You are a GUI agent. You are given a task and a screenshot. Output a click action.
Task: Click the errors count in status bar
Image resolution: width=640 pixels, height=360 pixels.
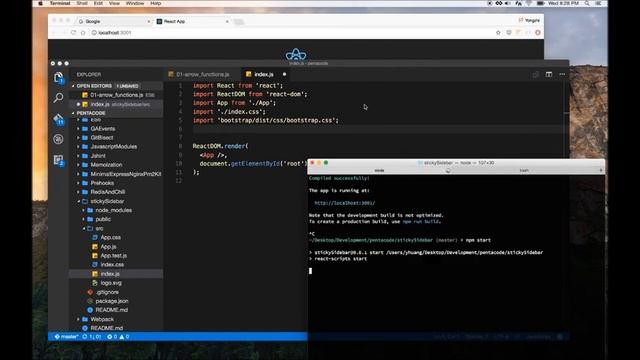(112, 337)
